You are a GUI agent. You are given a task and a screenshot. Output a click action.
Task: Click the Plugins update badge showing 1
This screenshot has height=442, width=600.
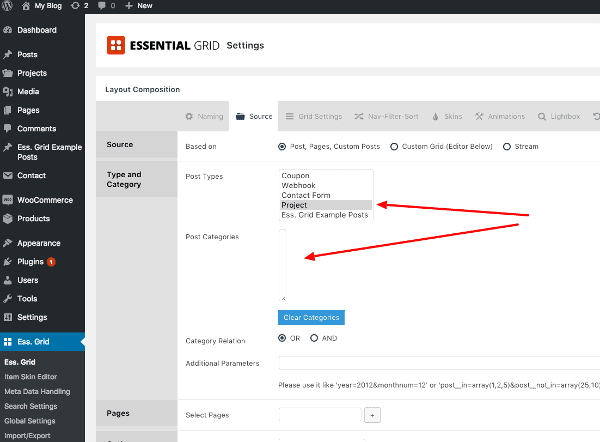point(51,262)
